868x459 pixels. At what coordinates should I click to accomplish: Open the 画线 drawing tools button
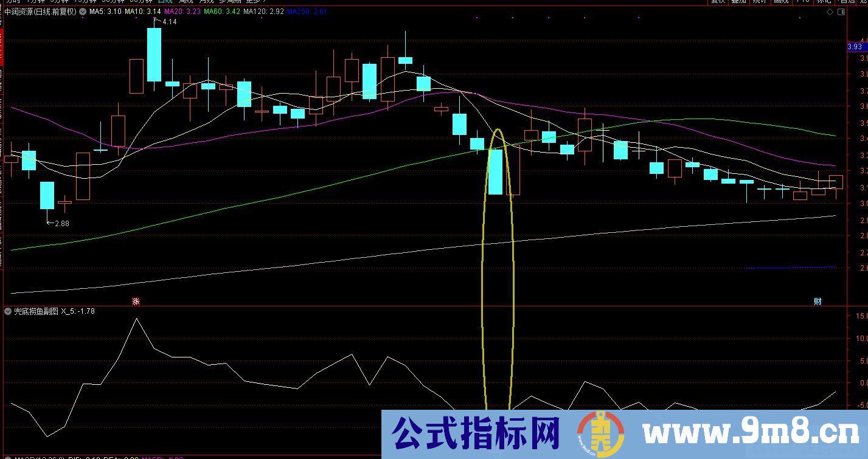[x=781, y=2]
